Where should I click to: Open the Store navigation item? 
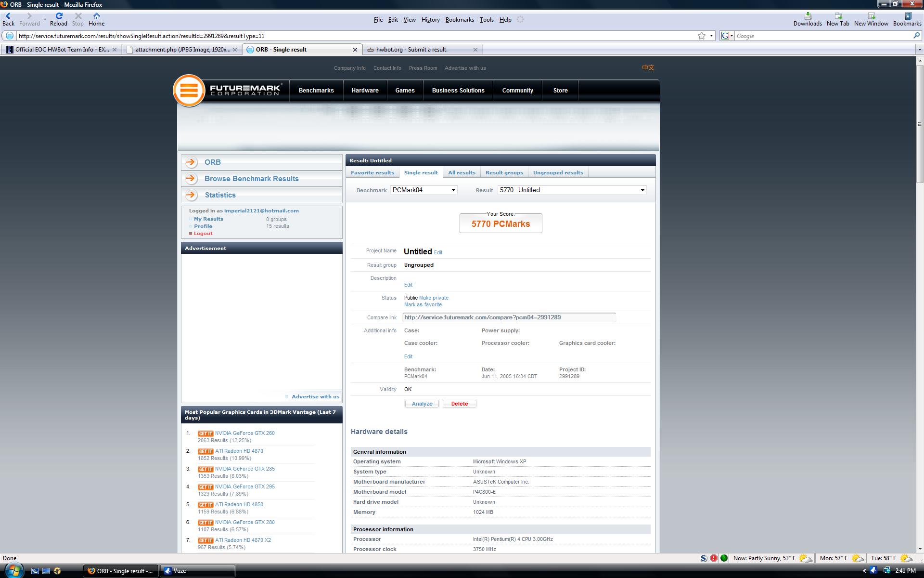pos(560,91)
